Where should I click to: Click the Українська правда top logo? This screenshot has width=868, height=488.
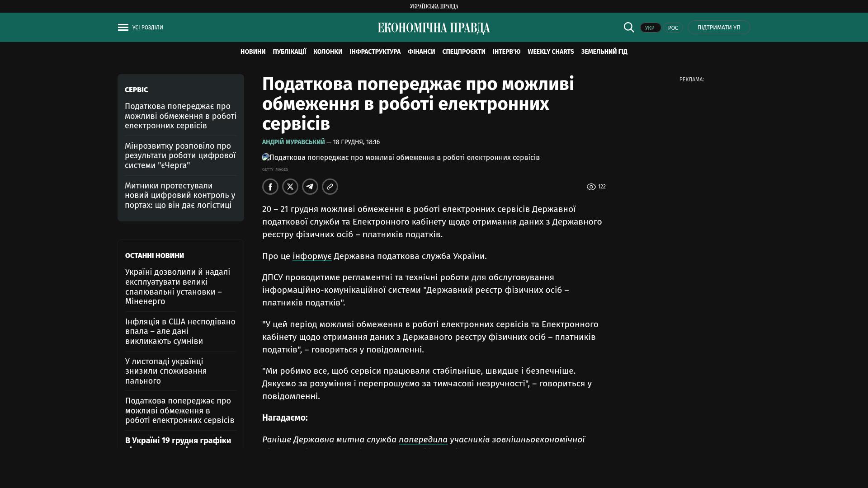[x=434, y=6]
